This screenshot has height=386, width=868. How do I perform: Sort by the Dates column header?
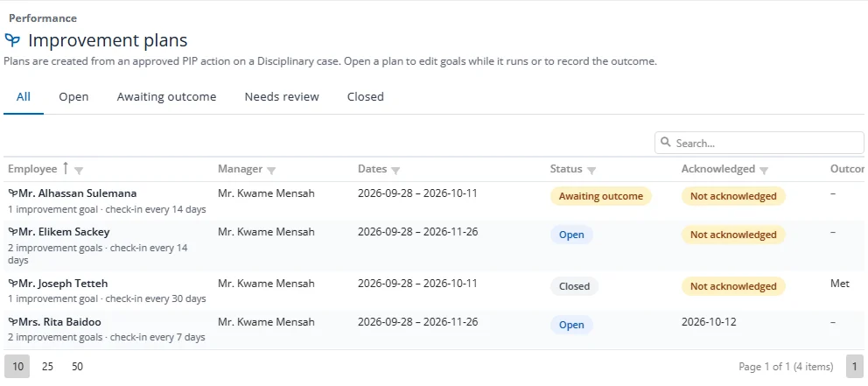coord(373,169)
